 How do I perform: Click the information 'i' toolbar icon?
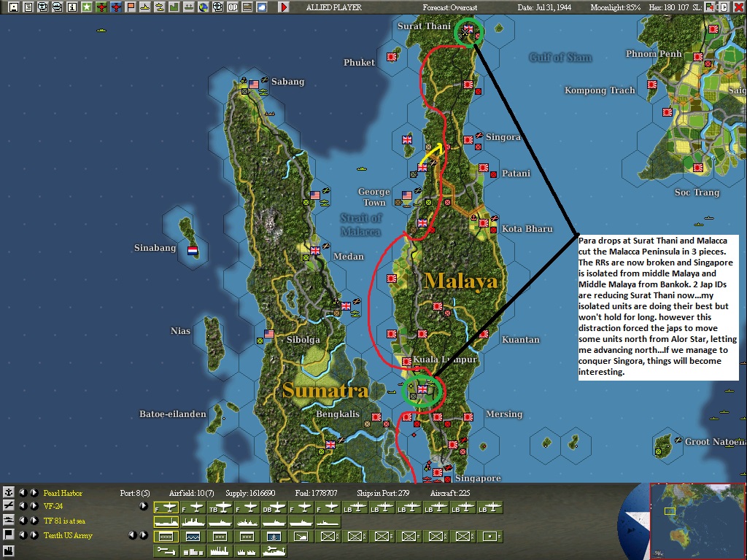pyautogui.click(x=72, y=7)
